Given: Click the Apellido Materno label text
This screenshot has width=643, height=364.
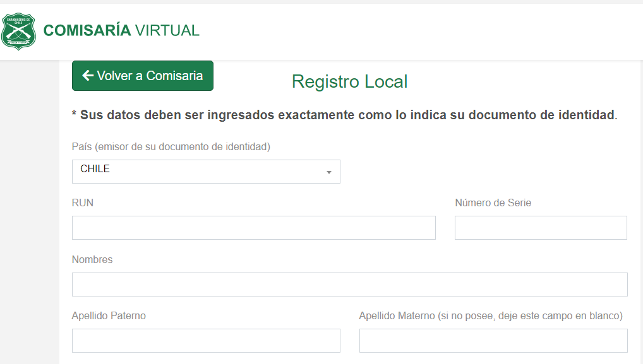Looking at the screenshot, I should click(491, 315).
